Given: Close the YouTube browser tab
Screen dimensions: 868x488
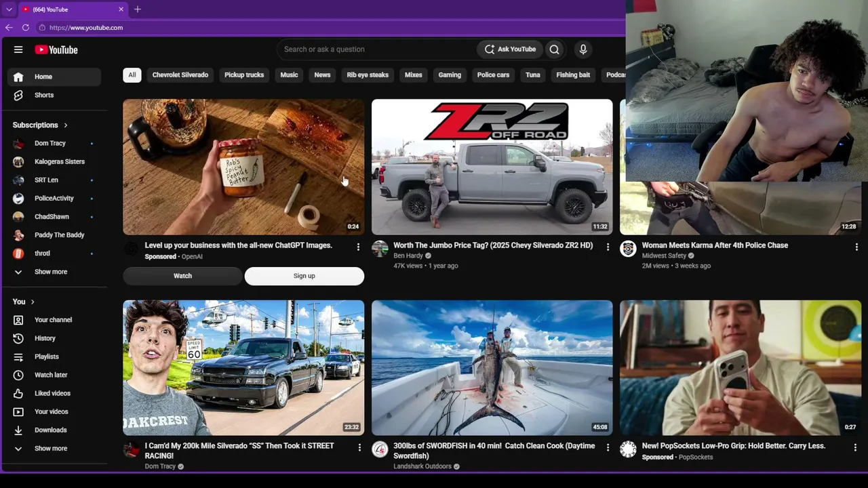Looking at the screenshot, I should pos(121,9).
